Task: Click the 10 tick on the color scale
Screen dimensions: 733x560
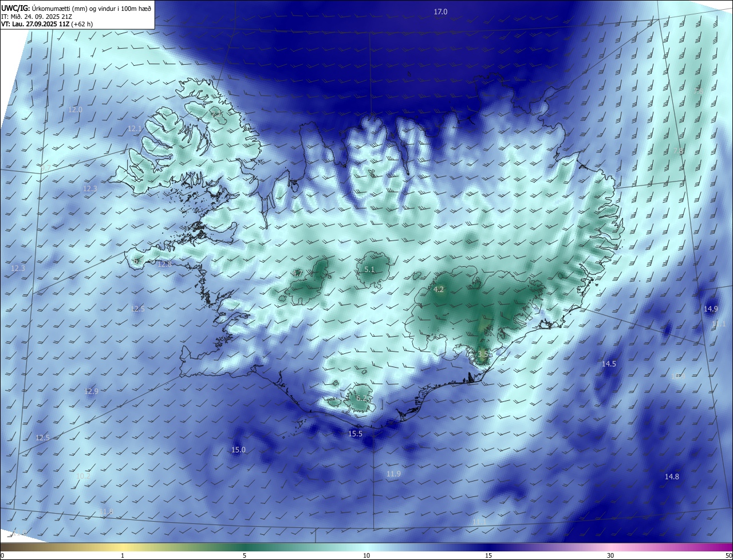Action: (x=366, y=555)
